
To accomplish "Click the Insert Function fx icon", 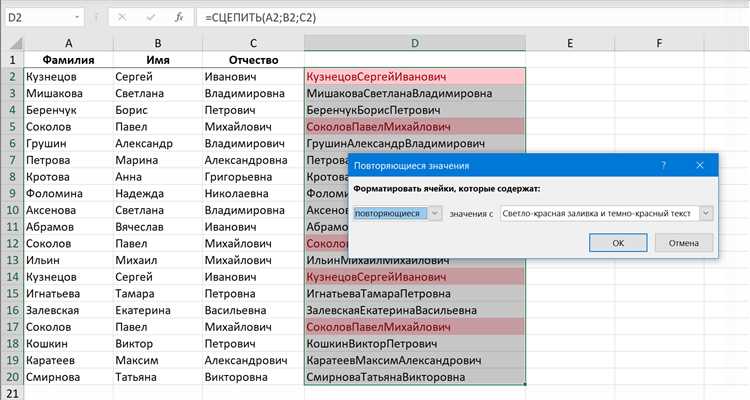I will point(179,18).
